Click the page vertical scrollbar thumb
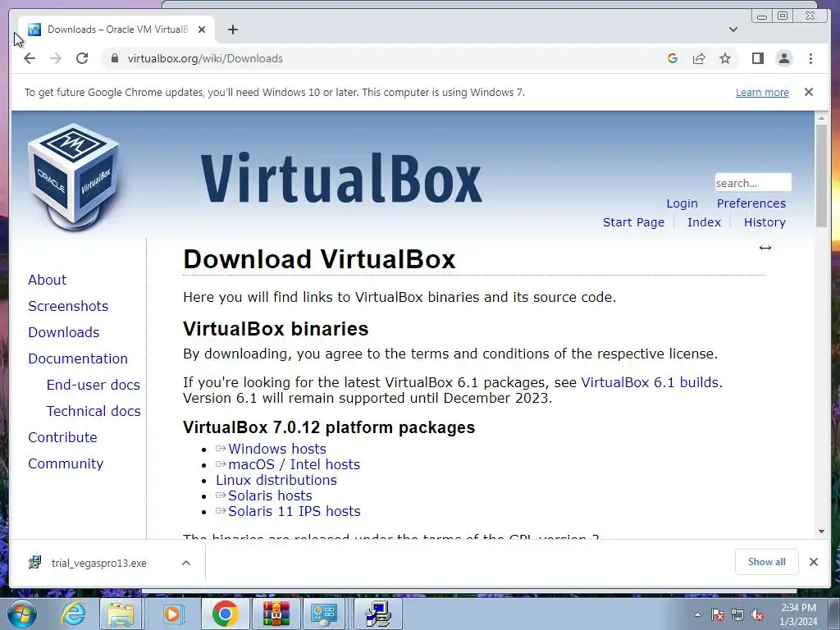 (x=821, y=176)
